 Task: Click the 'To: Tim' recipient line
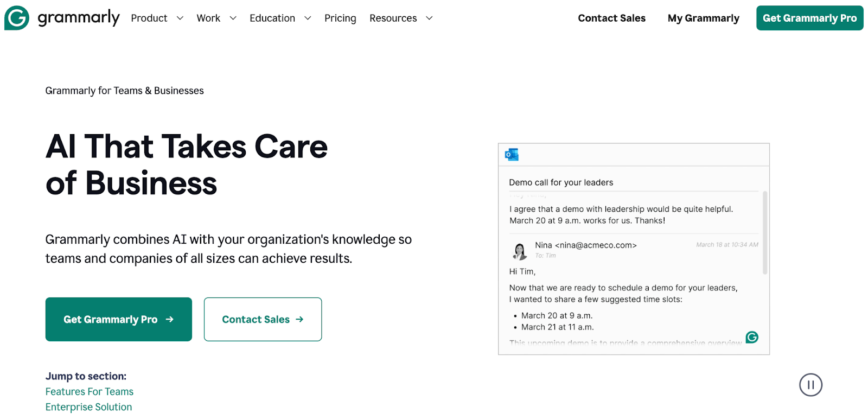coord(545,256)
